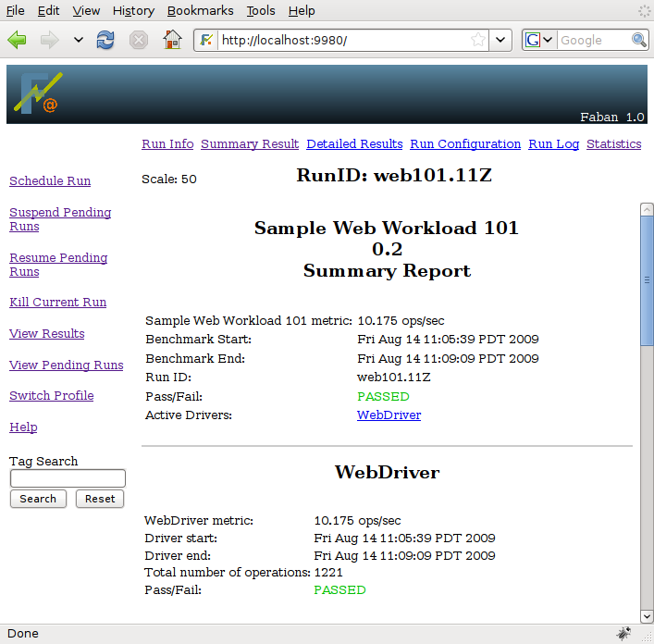This screenshot has height=644, width=654.
Task: Open the back/forward history dropdown arrow
Action: click(x=78, y=40)
